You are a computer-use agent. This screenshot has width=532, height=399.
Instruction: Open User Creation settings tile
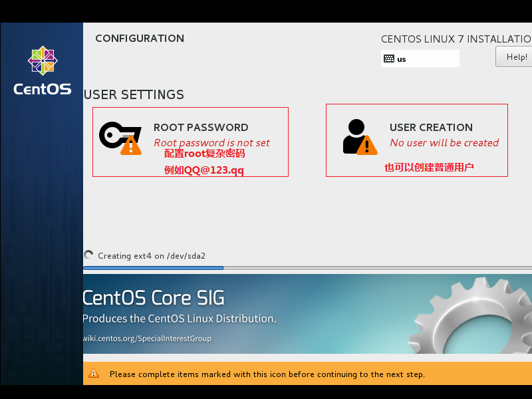coord(417,140)
